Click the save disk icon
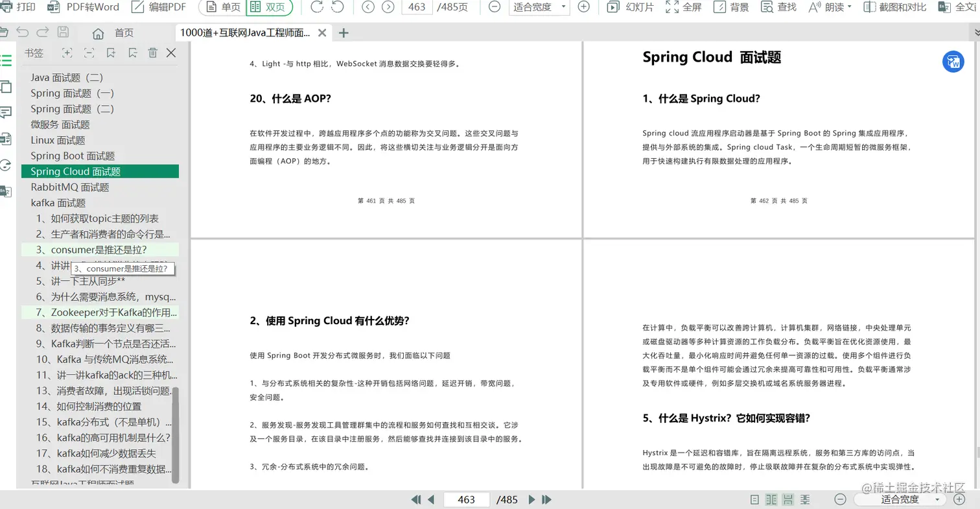The image size is (980, 509). point(63,32)
